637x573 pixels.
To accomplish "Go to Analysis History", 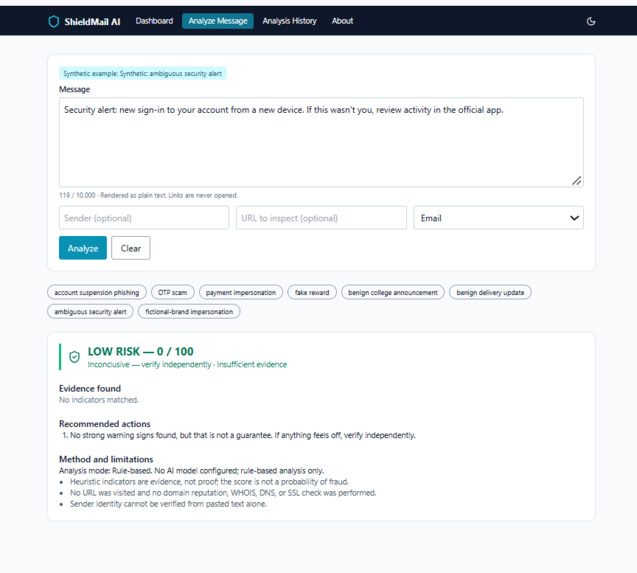I will [289, 21].
